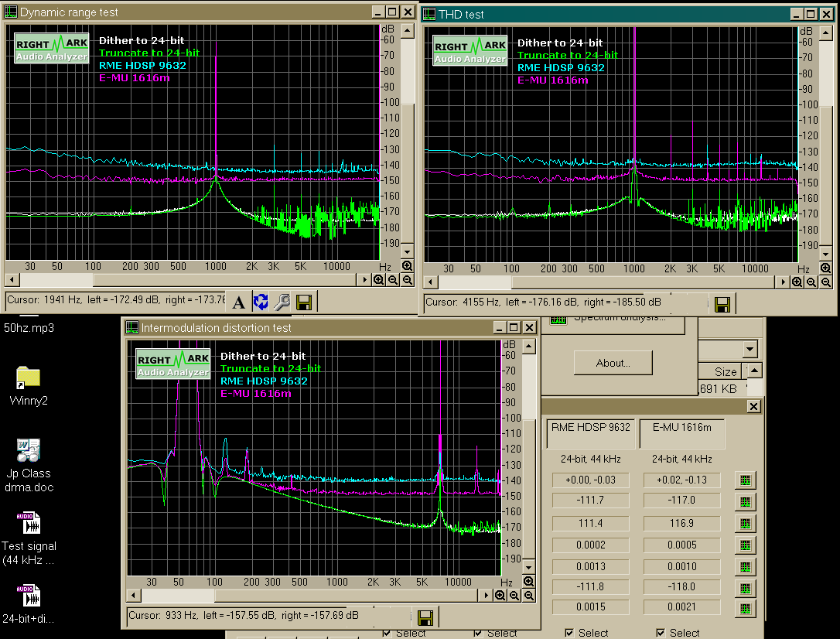Screen dimensions: 840x639
Task: Open graph icon for the -118.0 row
Action: [745, 588]
